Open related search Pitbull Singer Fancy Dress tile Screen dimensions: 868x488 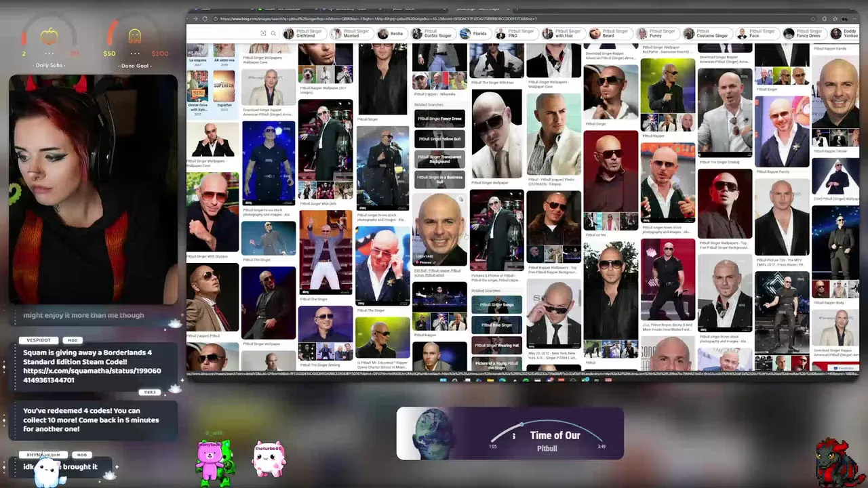click(x=439, y=119)
